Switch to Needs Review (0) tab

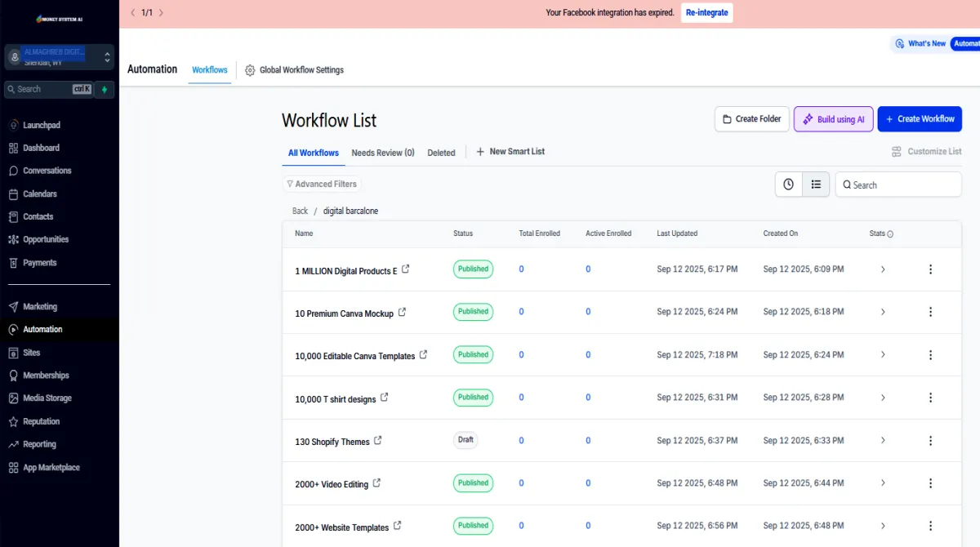tap(383, 153)
